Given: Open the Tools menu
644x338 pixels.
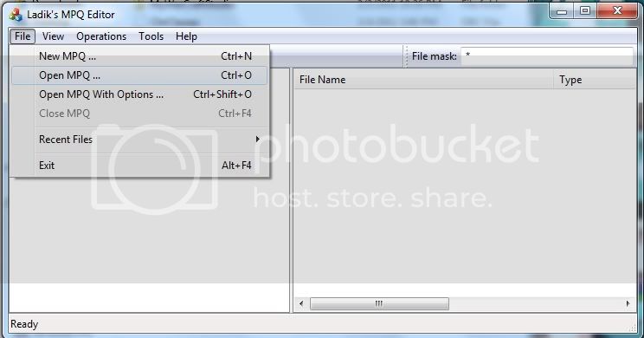Looking at the screenshot, I should 151,36.
